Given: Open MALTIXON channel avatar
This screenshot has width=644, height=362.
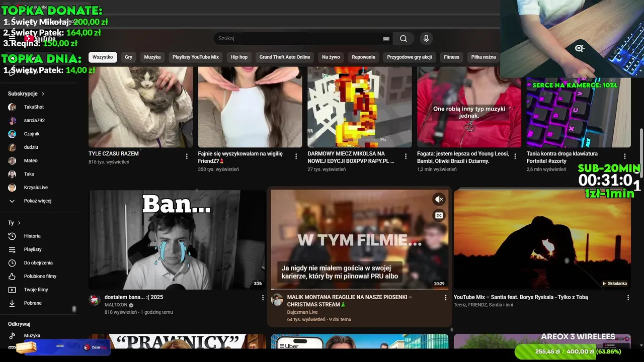Looking at the screenshot, I should tap(95, 300).
